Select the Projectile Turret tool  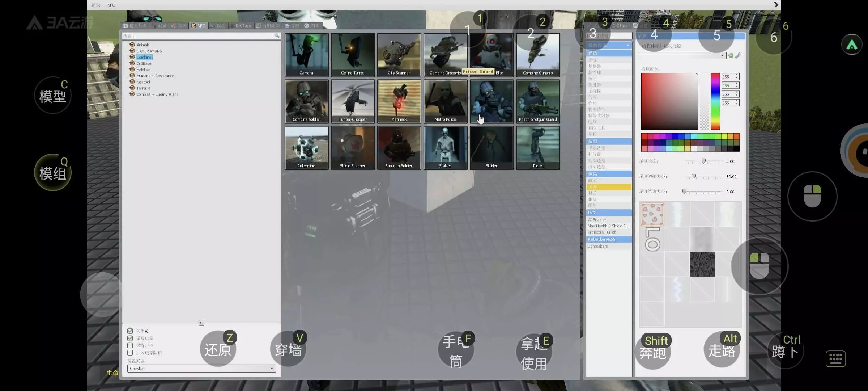click(601, 232)
